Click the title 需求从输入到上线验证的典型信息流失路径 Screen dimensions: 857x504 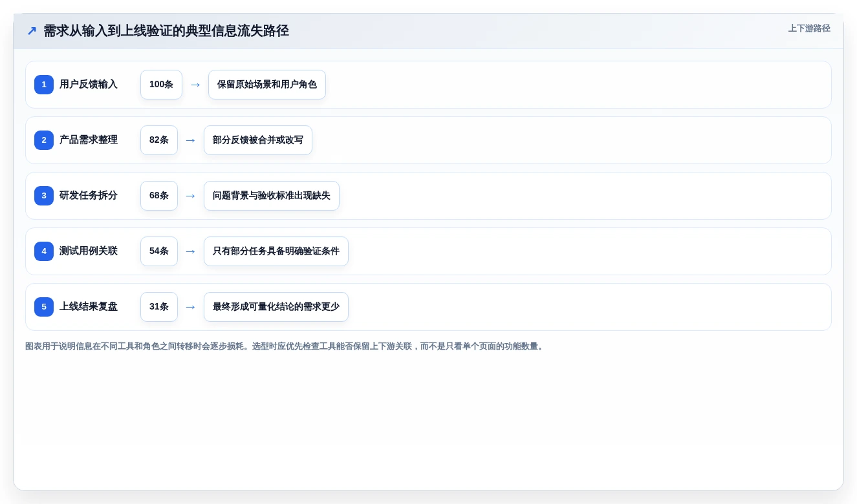(166, 31)
